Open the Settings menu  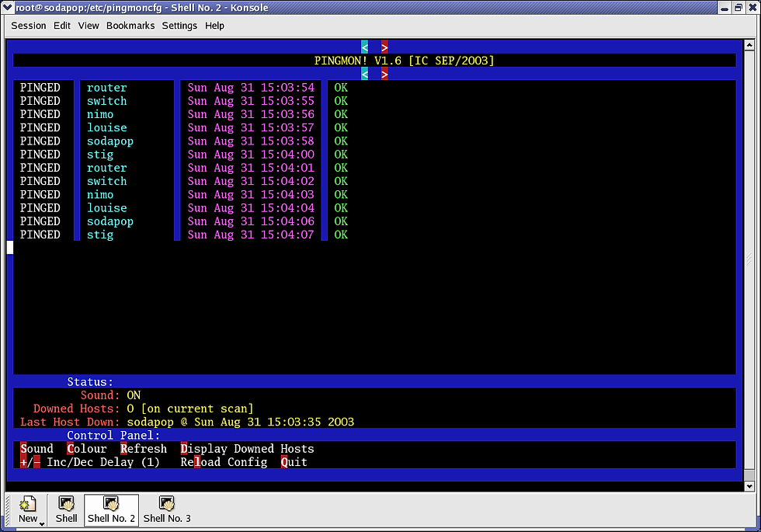(179, 26)
